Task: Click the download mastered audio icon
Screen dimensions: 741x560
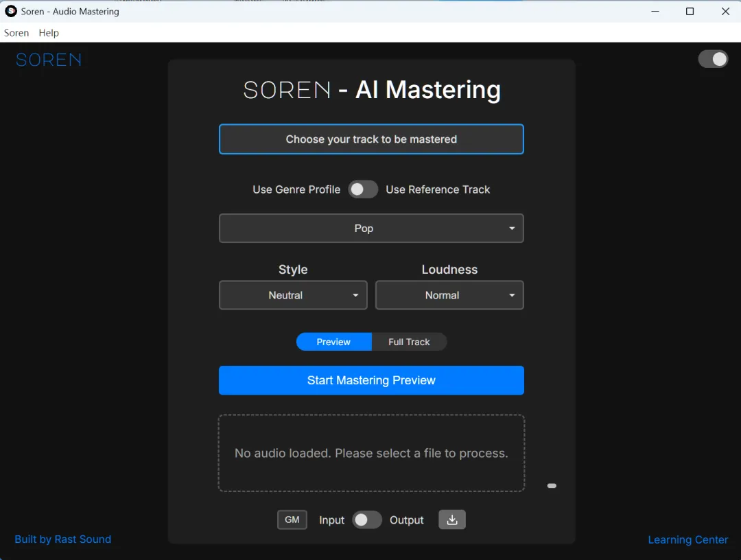Action: pos(451,520)
